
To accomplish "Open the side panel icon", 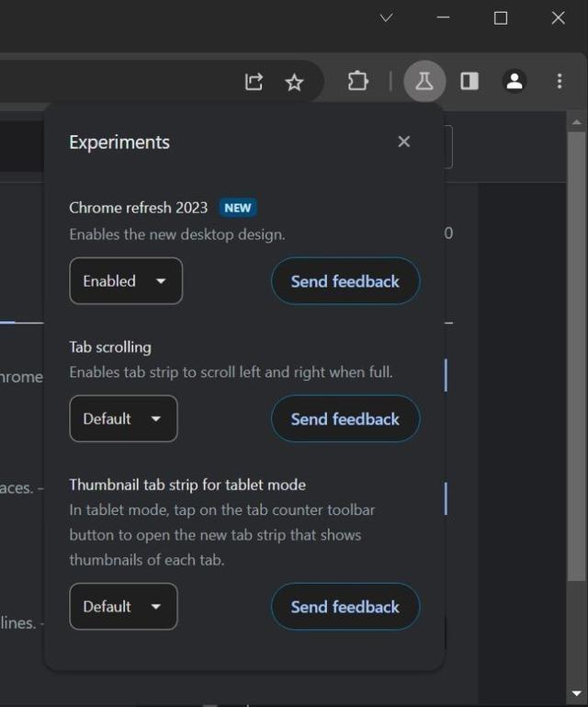I will 469,81.
